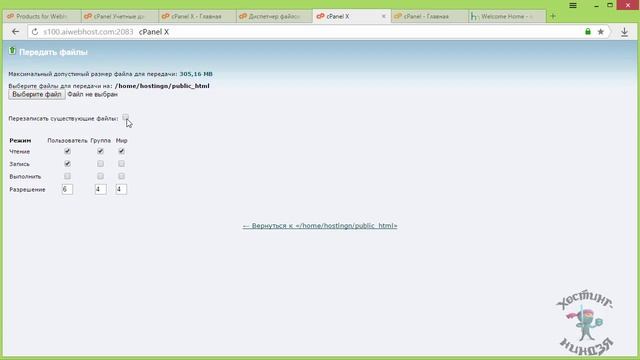Image resolution: width=640 pixels, height=360 pixels.
Task: Maximize the browser window
Action: [610, 5]
